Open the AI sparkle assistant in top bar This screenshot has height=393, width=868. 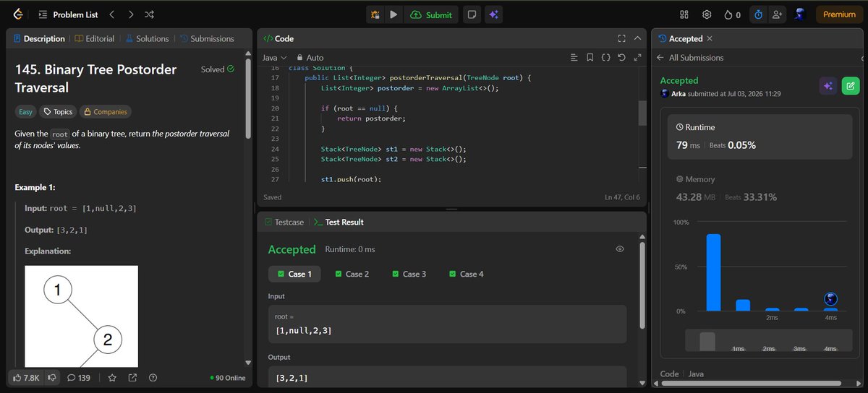pos(493,14)
